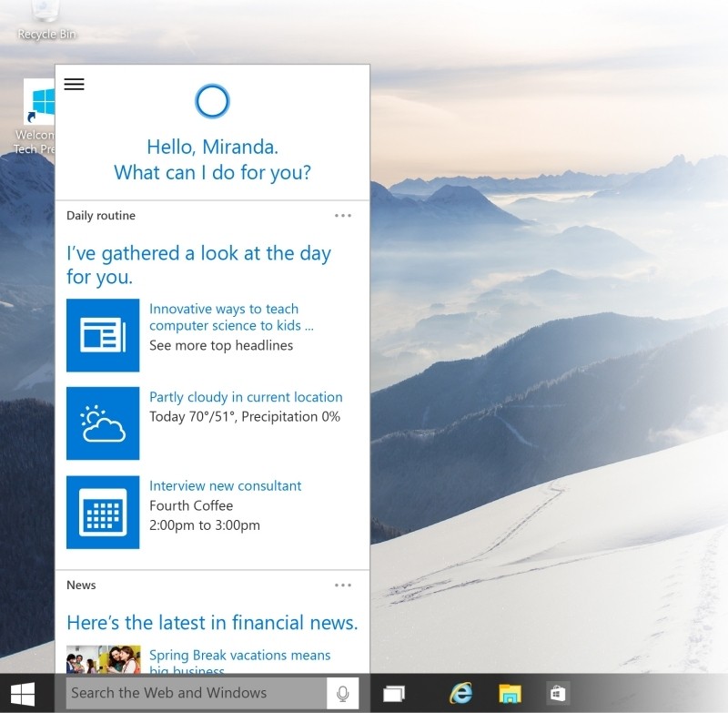
Task: Open 'Interview new consultant' appointment
Action: [x=225, y=485]
